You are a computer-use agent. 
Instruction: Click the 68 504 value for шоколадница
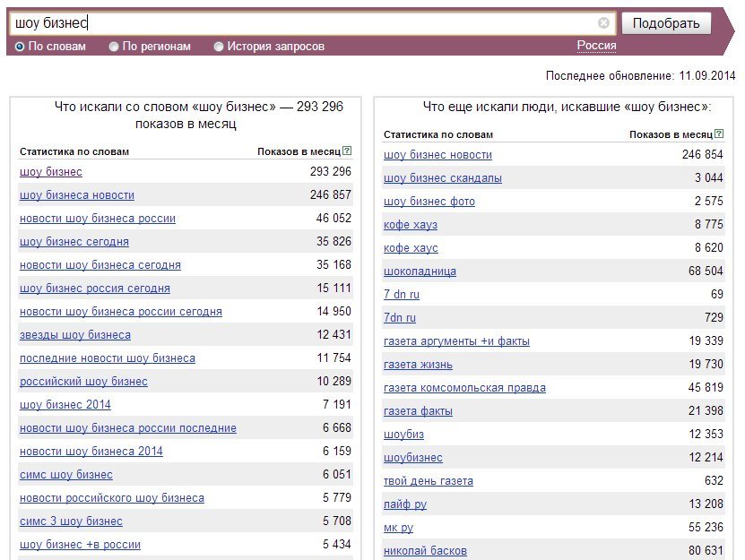coord(706,271)
